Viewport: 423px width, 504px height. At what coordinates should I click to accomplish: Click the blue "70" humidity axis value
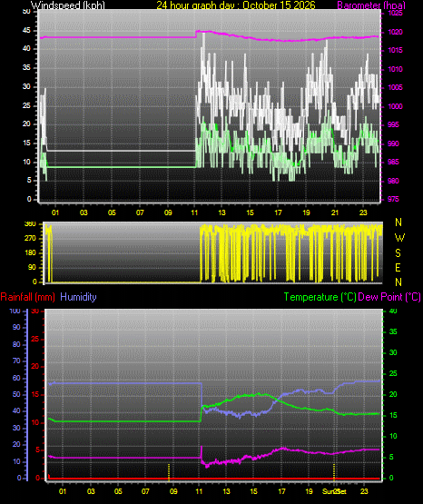16,361
